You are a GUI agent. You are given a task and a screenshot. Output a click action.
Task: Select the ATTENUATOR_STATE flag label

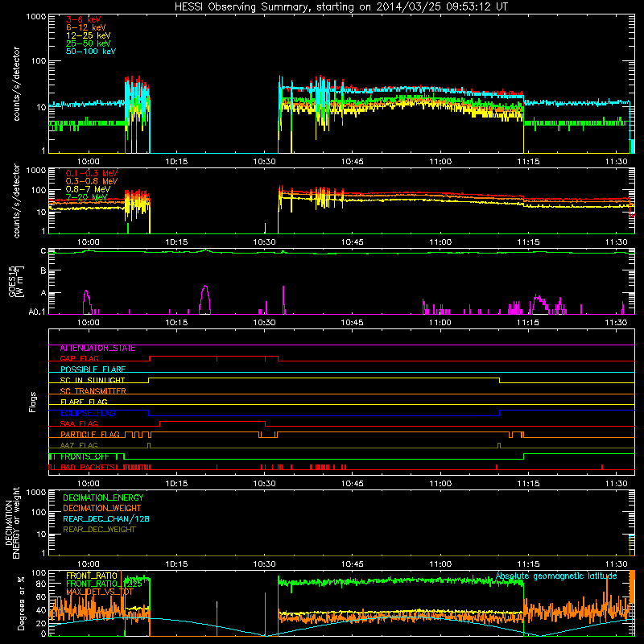point(97,349)
